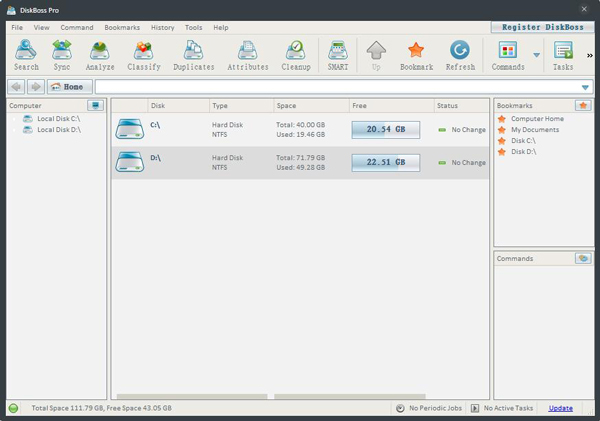This screenshot has width=600, height=421.
Task: Open the Analyze disk space tool
Action: coord(100,55)
